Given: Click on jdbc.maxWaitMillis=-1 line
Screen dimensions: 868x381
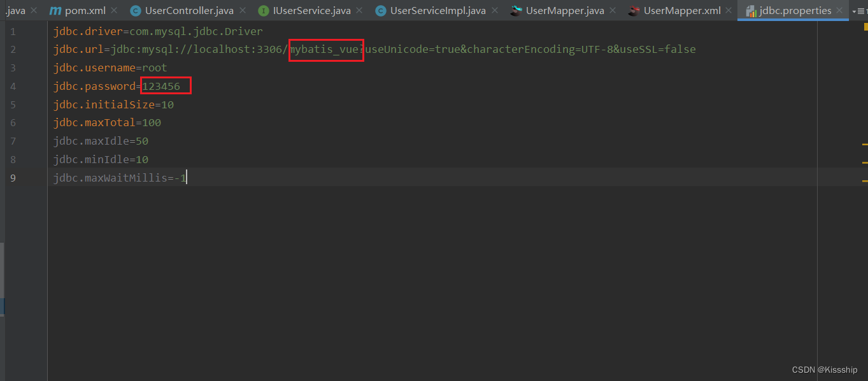Looking at the screenshot, I should tap(120, 178).
